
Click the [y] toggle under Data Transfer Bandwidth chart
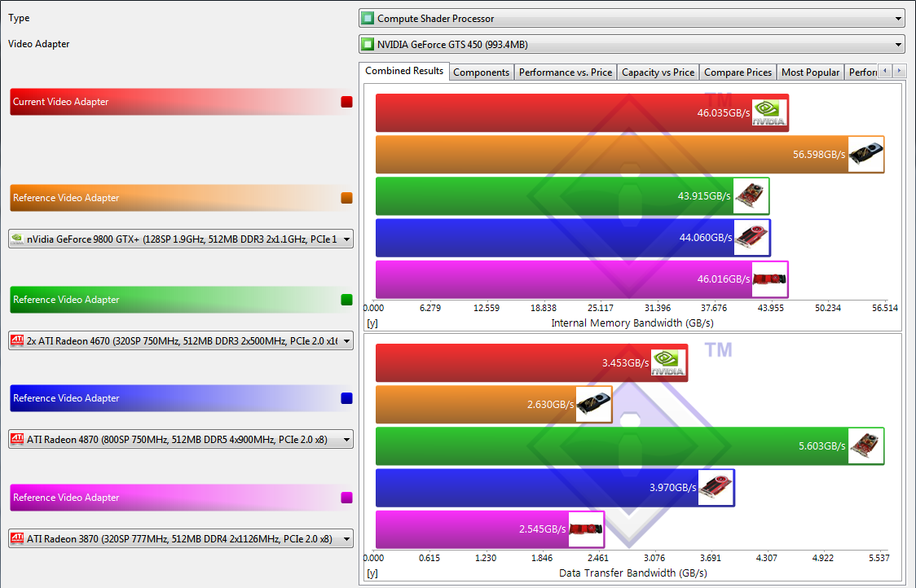pos(372,573)
